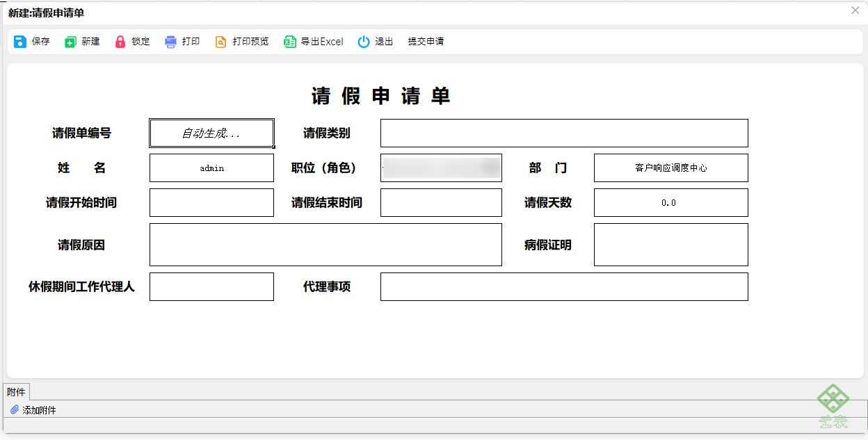Click the blue 保存 save icon
This screenshot has width=868, height=440.
(20, 42)
